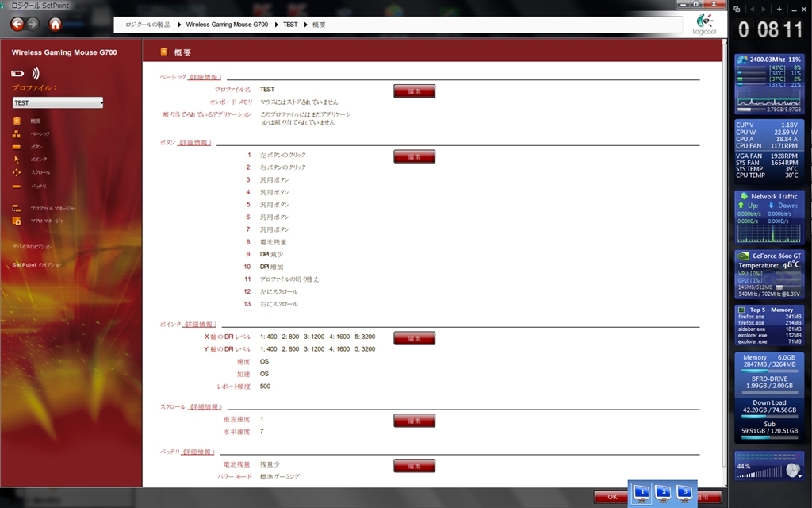Click DPI 増加 entry on row 10
812x508 pixels.
[271, 267]
